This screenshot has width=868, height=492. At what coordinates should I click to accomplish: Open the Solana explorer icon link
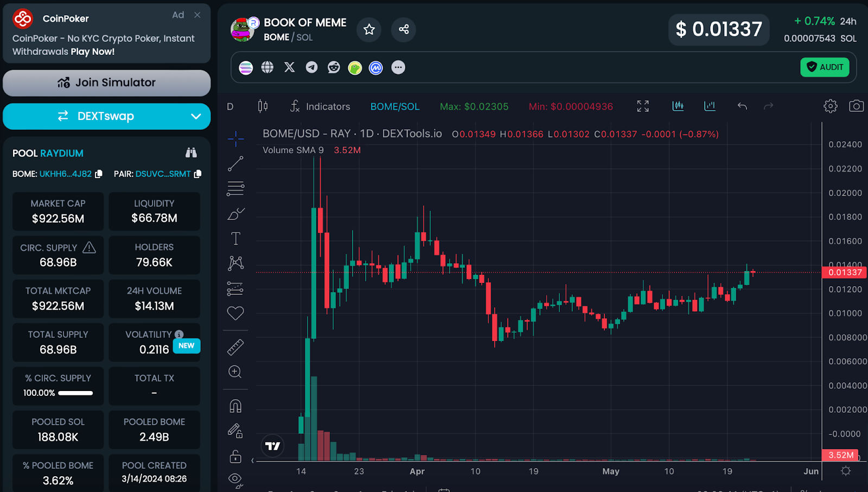click(x=246, y=67)
